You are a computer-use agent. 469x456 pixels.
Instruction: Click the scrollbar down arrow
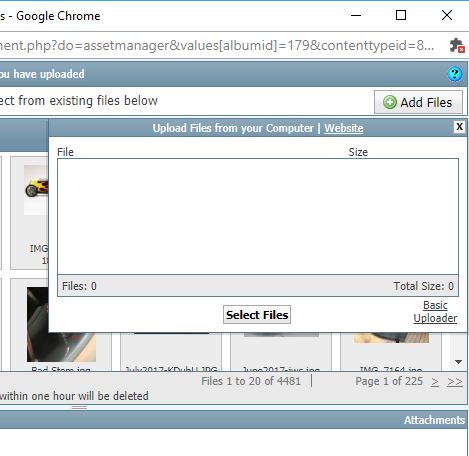pos(458,362)
